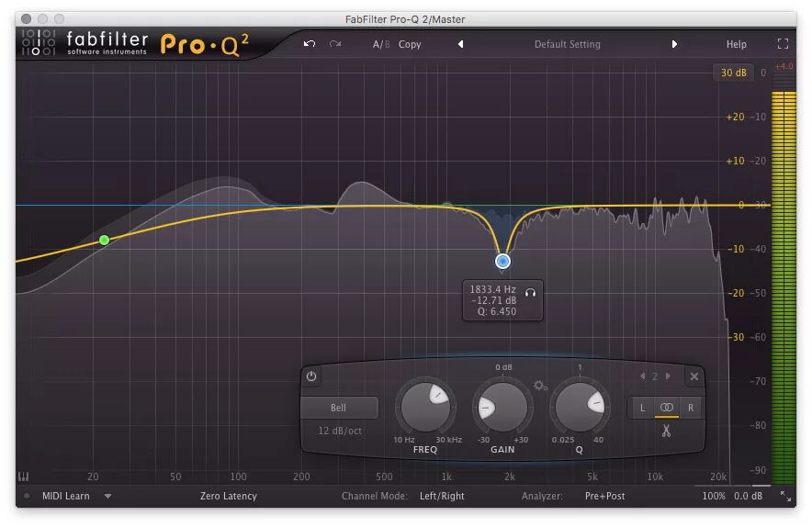
Task: Click the MIDI indicator dot
Action: [27, 496]
